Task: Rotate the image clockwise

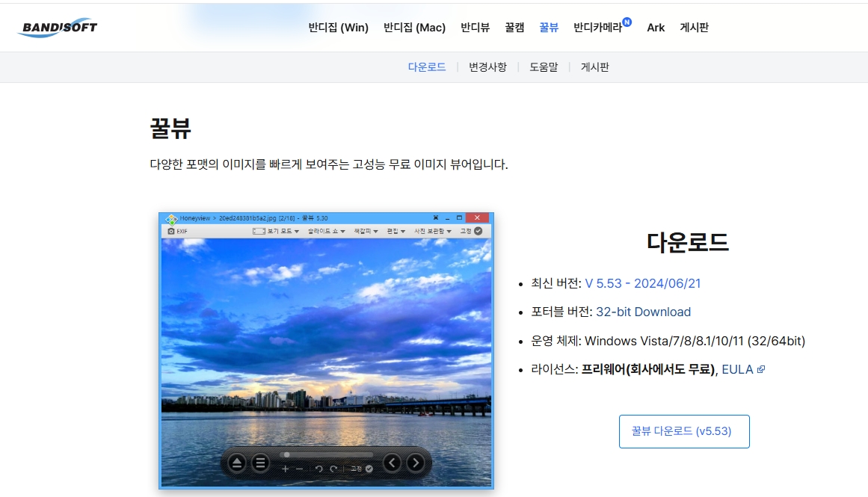Action: [333, 469]
